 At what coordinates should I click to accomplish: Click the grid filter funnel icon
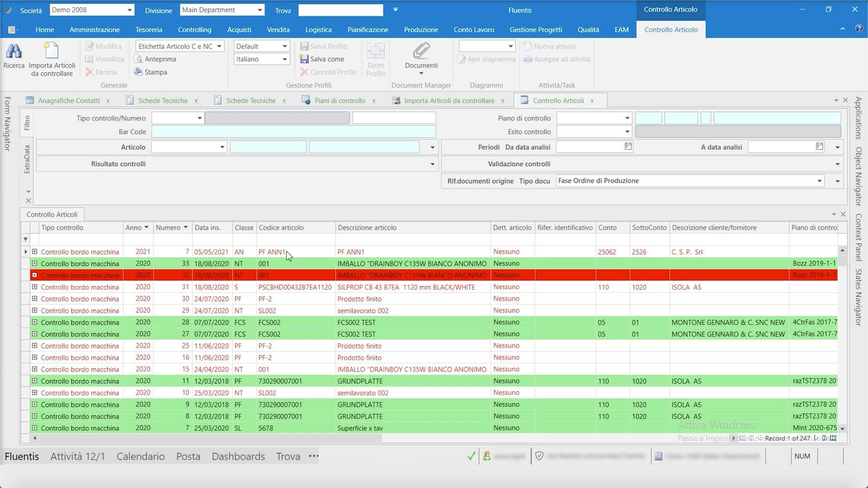point(26,239)
